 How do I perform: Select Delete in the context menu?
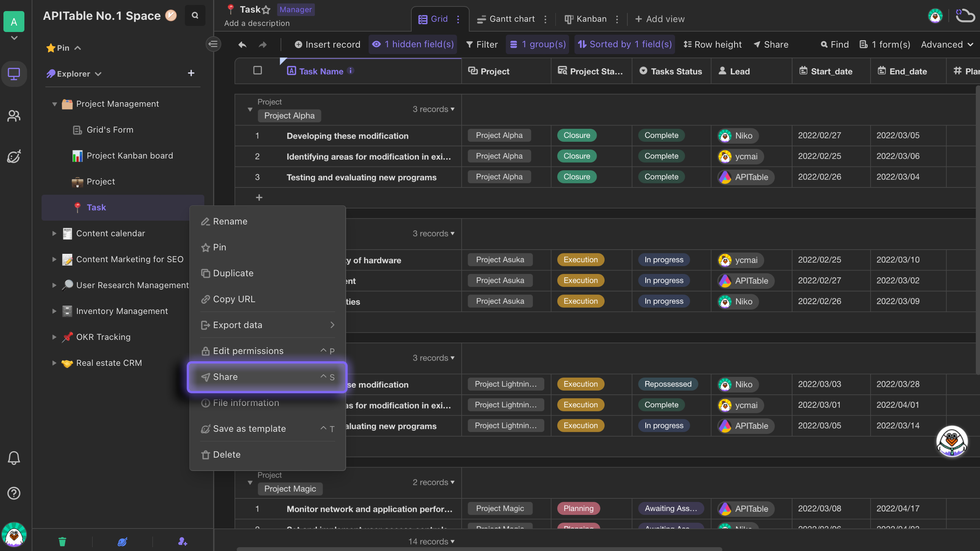click(x=268, y=455)
